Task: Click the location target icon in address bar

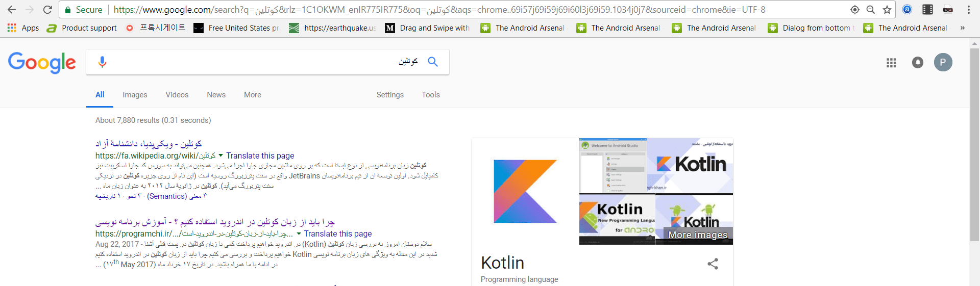Action: [854, 10]
